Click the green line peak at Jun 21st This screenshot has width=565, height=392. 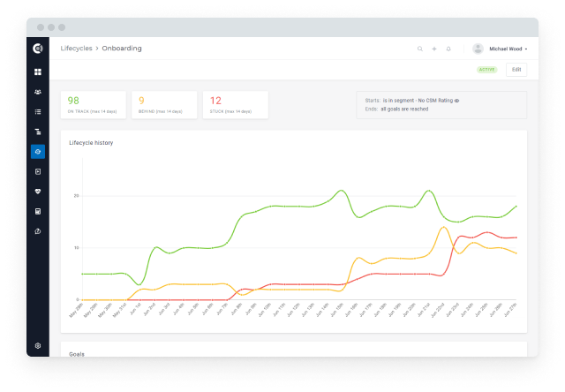429,190
